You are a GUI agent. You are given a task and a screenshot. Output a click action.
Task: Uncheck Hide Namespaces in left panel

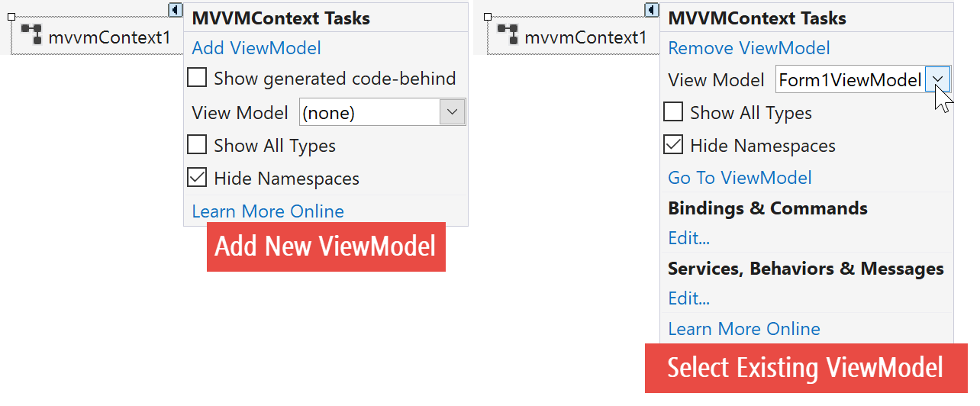pyautogui.click(x=197, y=178)
